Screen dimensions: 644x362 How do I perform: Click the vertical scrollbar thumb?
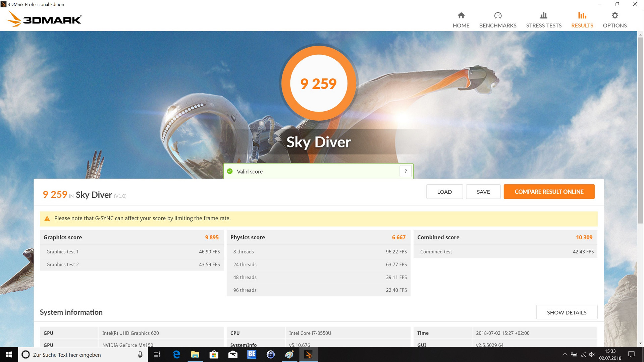[640, 131]
